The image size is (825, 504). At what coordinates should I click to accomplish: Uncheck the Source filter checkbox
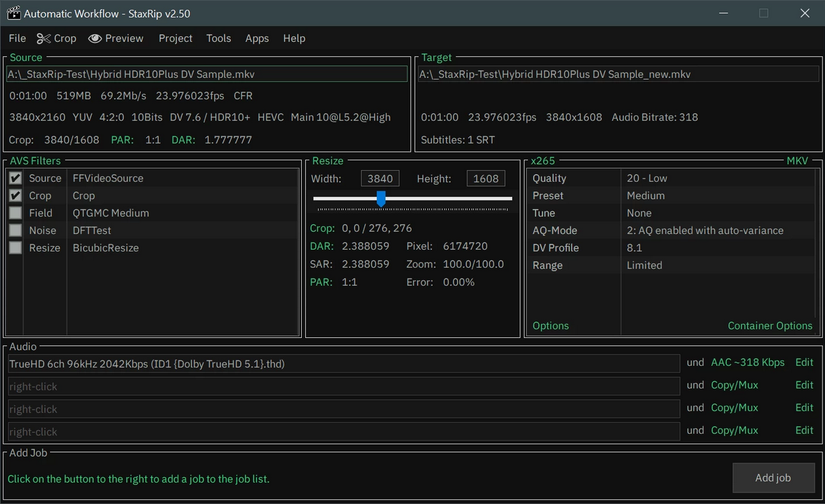point(16,178)
